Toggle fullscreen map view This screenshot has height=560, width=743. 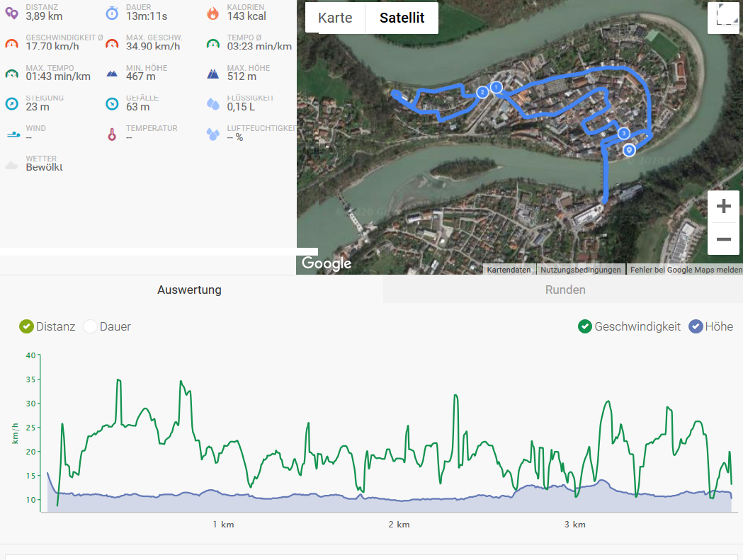(x=723, y=18)
